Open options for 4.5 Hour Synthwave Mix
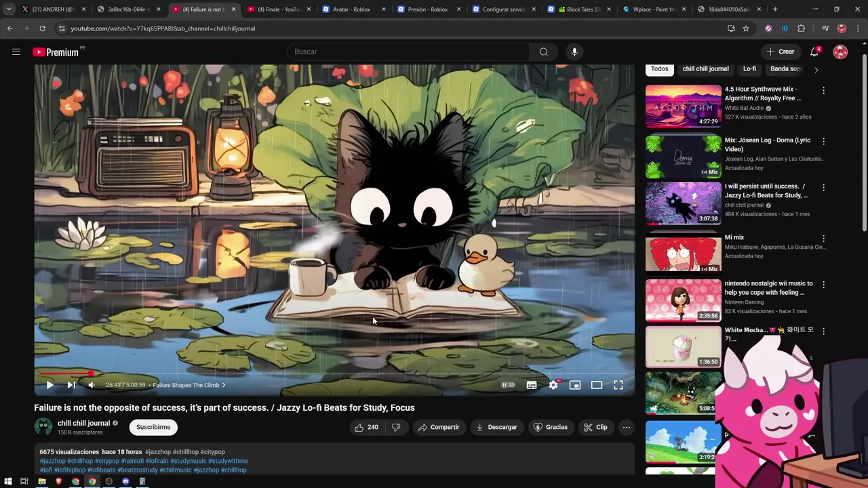Screen dimensions: 868x488 click(823, 90)
